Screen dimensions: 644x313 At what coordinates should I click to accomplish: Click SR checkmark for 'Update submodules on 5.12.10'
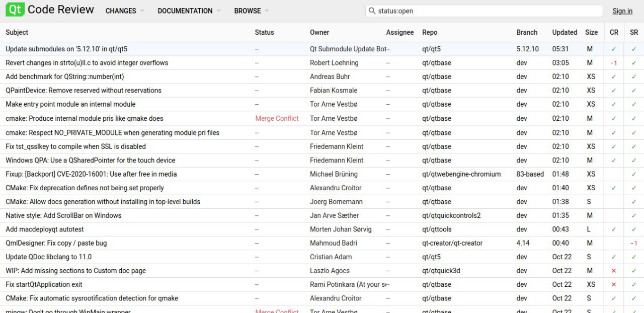(634, 49)
